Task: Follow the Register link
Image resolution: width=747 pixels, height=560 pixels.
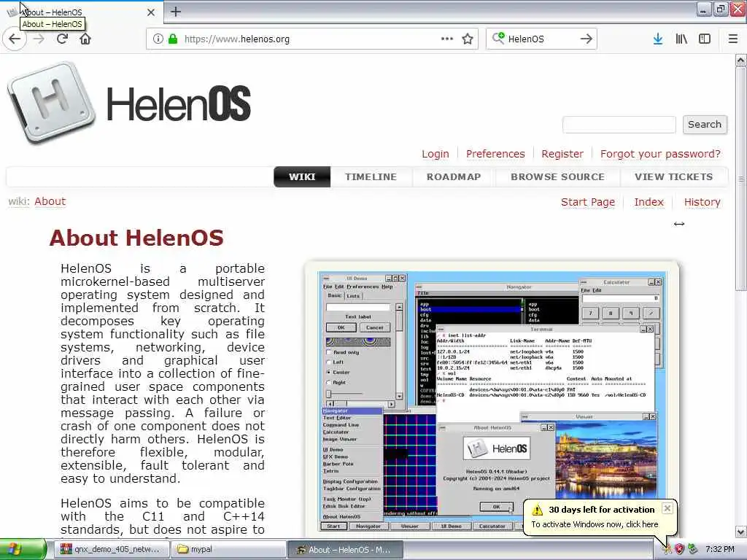Action: tap(562, 154)
